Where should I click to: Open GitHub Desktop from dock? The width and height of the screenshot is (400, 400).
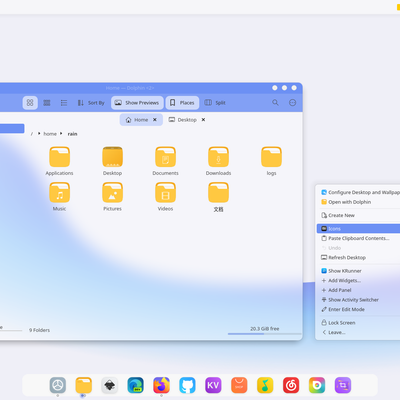(x=187, y=385)
